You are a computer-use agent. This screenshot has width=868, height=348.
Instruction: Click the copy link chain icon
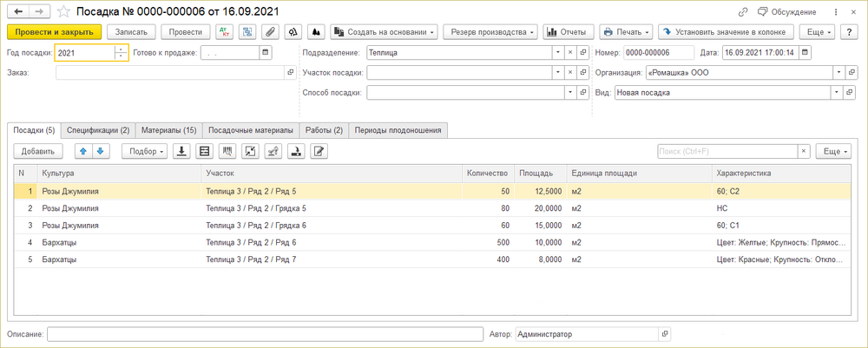click(x=742, y=12)
